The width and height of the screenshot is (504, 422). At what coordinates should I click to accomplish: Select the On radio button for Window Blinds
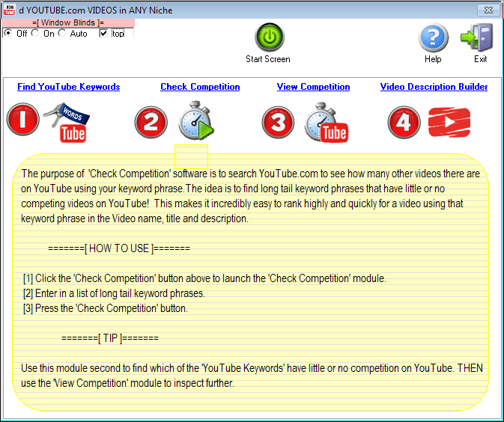(35, 33)
